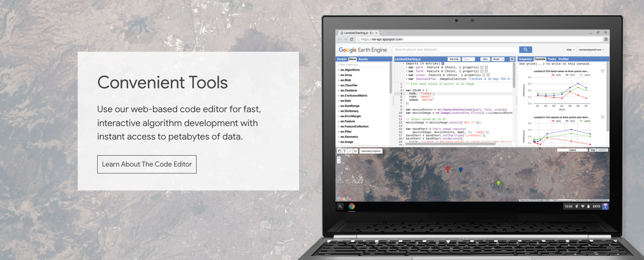Click the blue search magnifier button
Image resolution: width=644 pixels, height=260 pixels.
526,50
